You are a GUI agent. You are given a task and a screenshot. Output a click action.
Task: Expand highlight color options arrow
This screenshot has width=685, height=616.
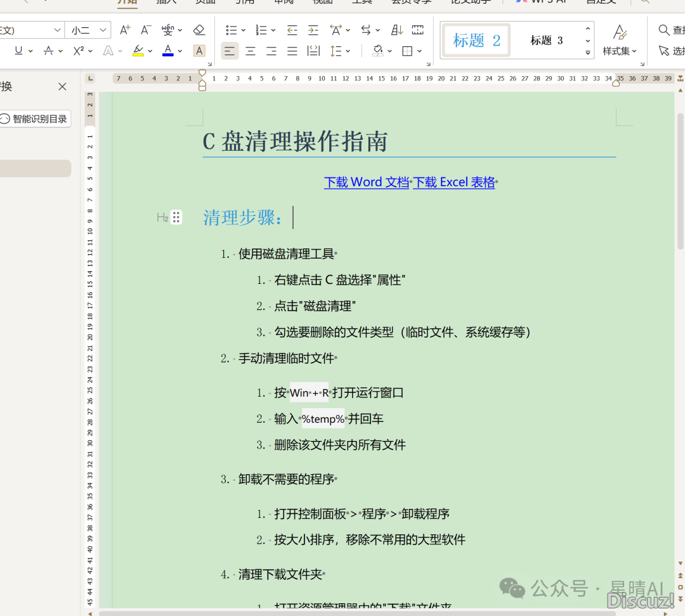150,51
